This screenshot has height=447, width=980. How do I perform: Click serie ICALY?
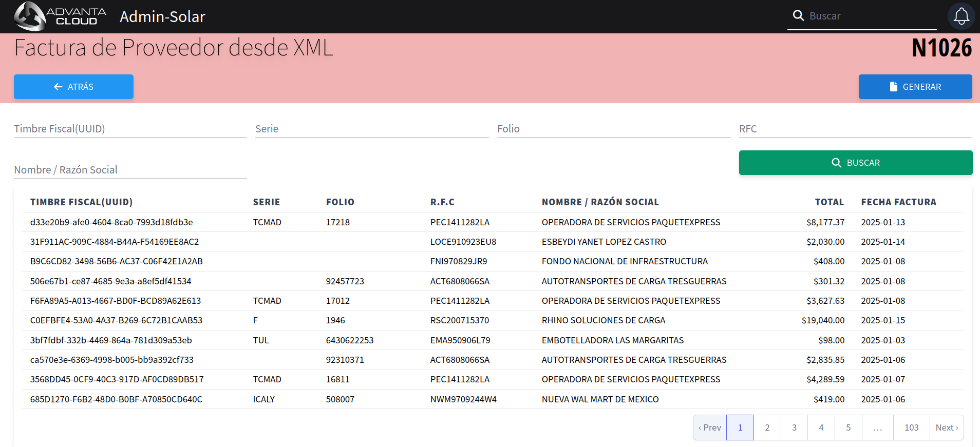tap(264, 399)
